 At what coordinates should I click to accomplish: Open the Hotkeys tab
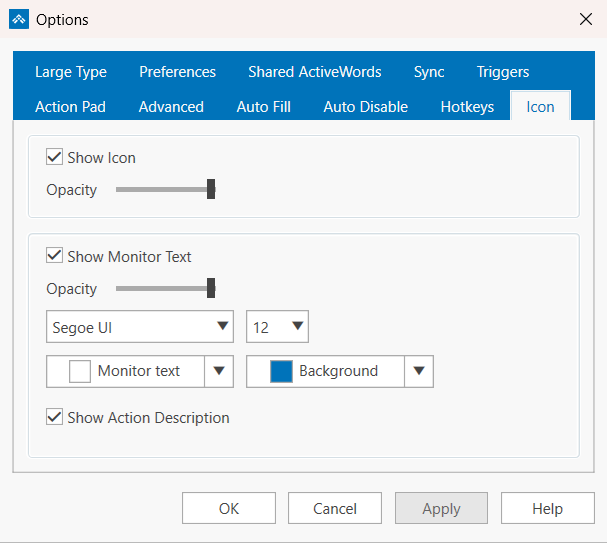point(467,107)
